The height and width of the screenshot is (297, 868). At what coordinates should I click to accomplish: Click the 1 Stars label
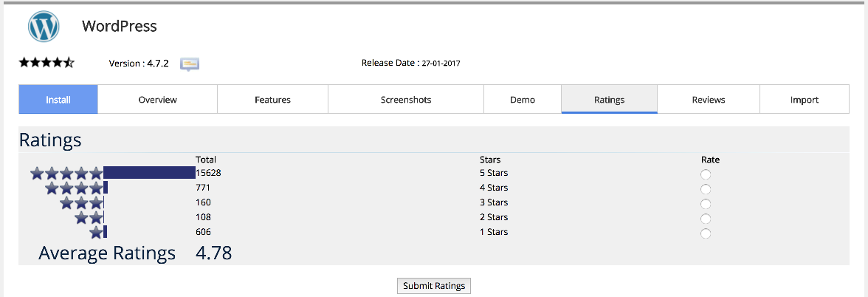tap(494, 232)
